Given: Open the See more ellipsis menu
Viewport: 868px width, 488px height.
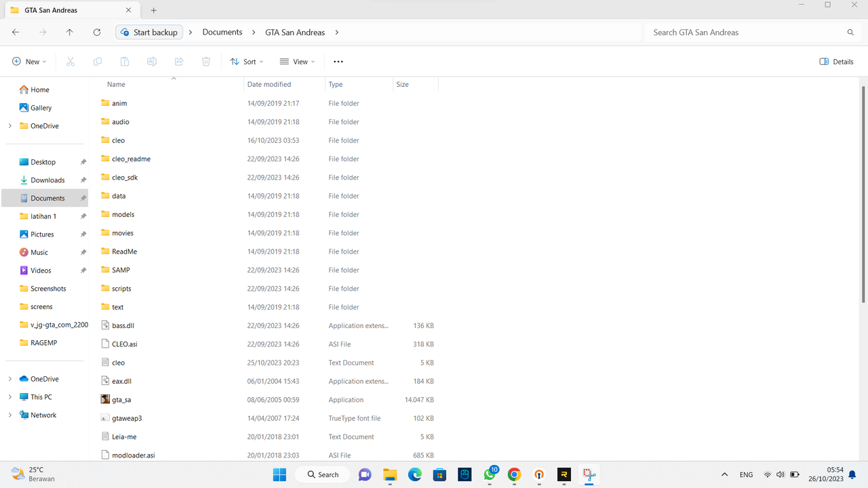Looking at the screenshot, I should [x=338, y=62].
